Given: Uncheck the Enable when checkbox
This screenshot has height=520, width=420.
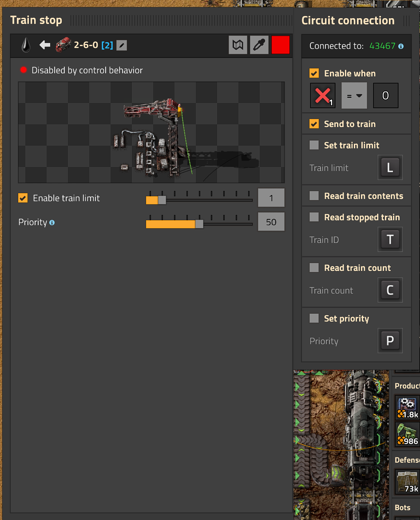Looking at the screenshot, I should click(x=314, y=73).
